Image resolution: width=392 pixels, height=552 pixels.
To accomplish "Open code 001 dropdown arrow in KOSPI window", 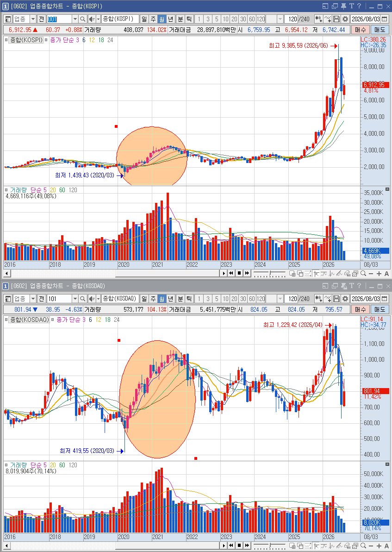I will tap(75, 19).
